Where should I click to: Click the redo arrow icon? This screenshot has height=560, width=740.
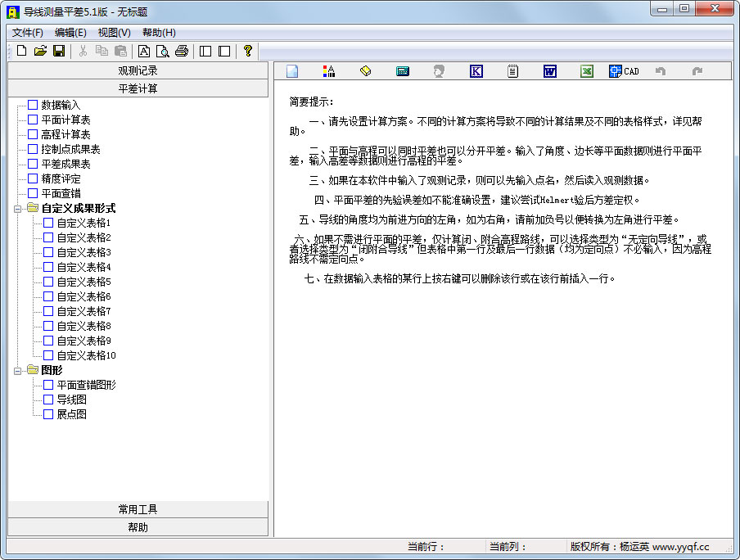coord(697,71)
